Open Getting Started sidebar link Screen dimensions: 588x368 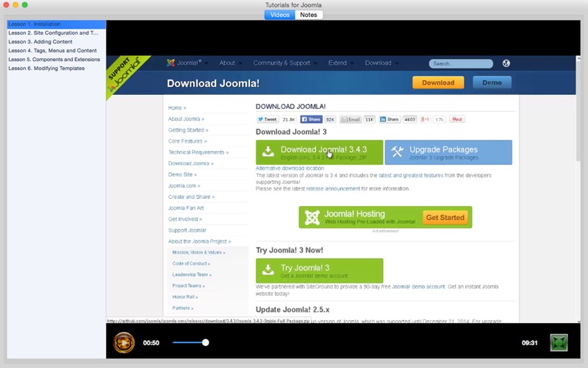coord(188,130)
